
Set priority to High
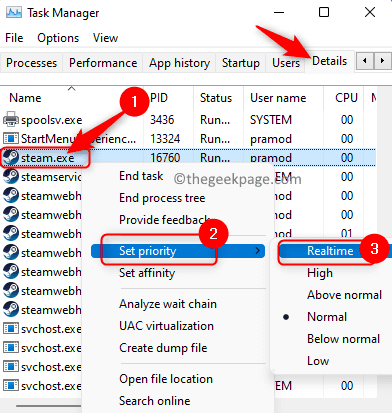click(x=320, y=273)
